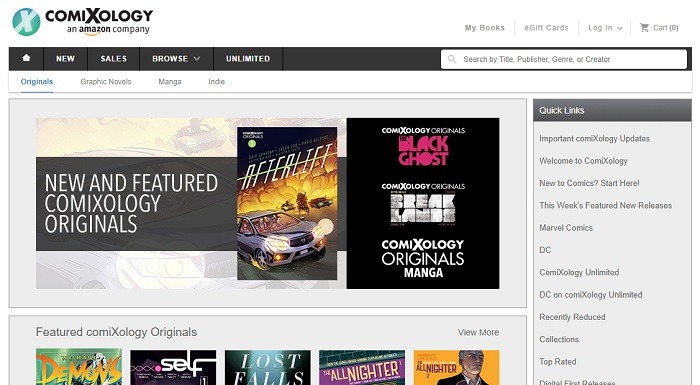Open This Week's Featured New Releases
Image resolution: width=700 pixels, height=385 pixels.
point(605,205)
